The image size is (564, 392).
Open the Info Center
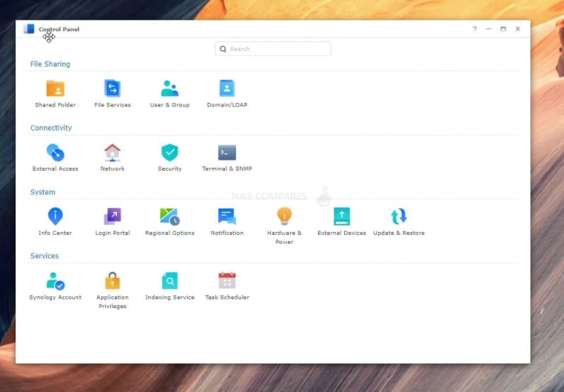(55, 216)
